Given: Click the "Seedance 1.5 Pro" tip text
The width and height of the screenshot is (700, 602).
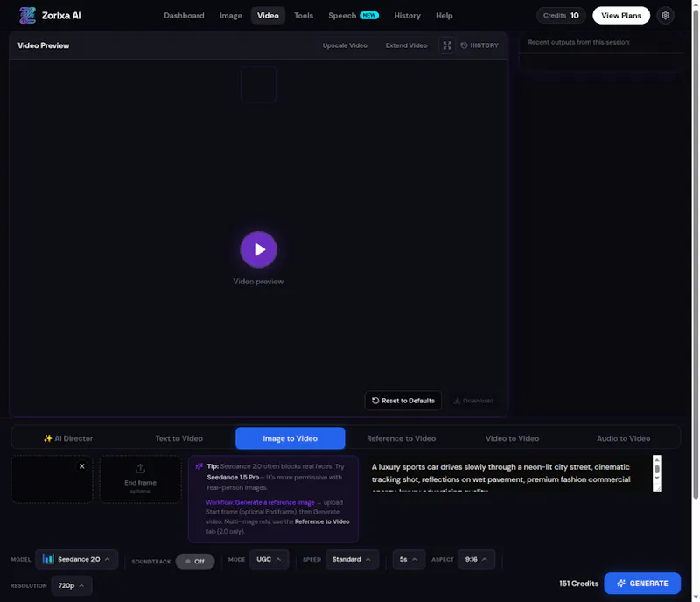Looking at the screenshot, I should click(233, 478).
